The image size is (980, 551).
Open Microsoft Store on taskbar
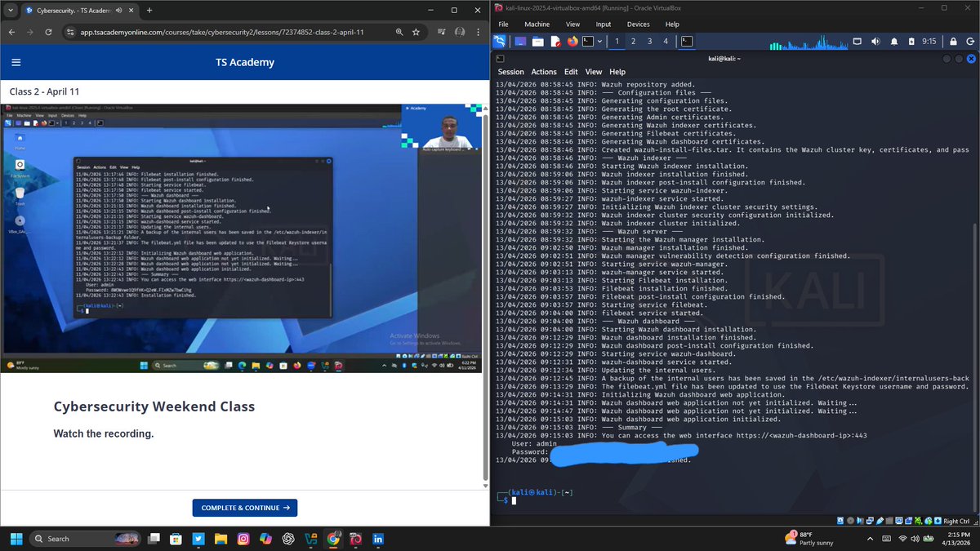pyautogui.click(x=176, y=539)
